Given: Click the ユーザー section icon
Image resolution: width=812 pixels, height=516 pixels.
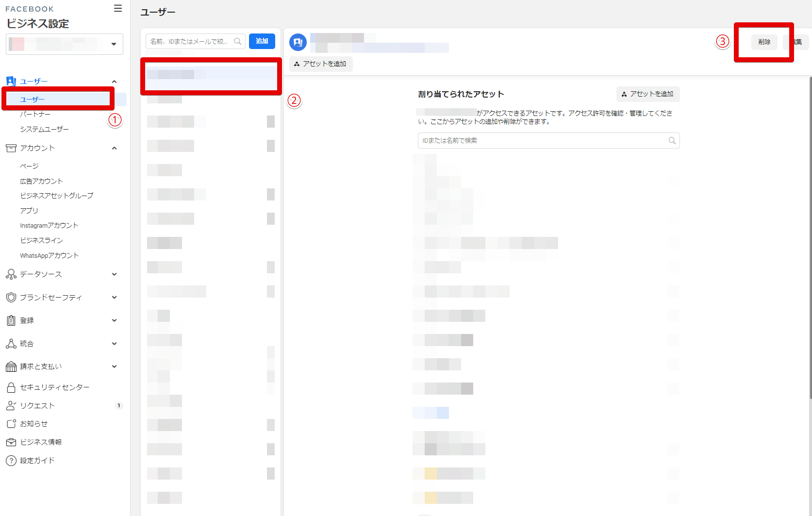Looking at the screenshot, I should [11, 81].
